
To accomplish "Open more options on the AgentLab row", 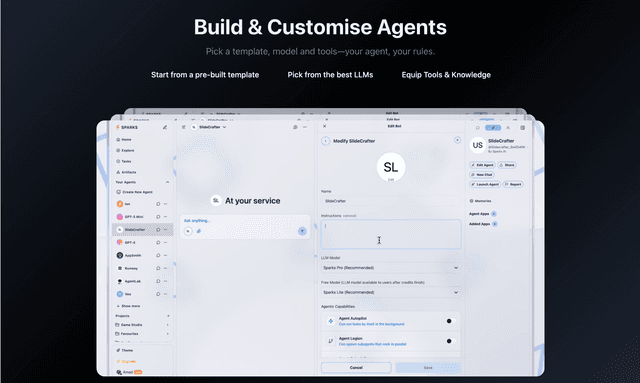I will tap(165, 281).
